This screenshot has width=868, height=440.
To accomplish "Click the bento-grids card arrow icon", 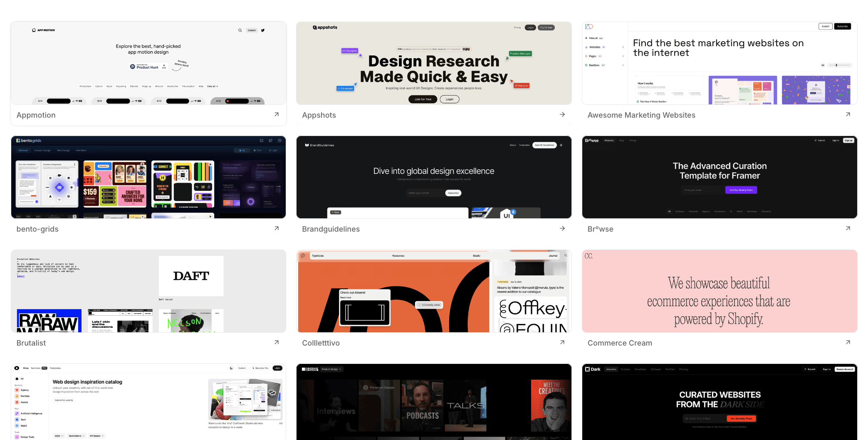I will [x=277, y=228].
